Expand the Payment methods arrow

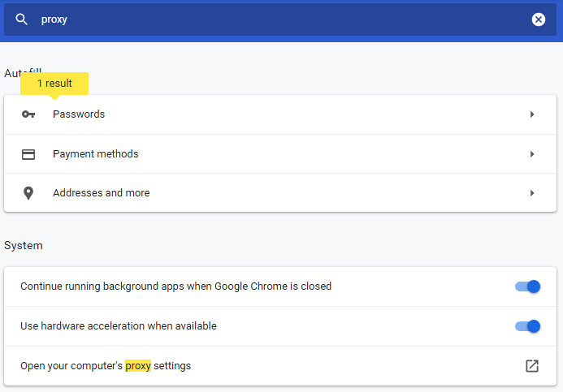tap(532, 154)
